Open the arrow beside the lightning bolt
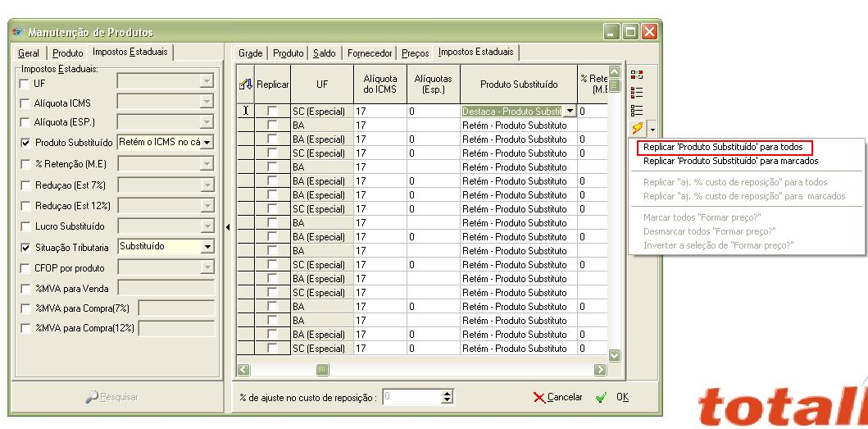Image resolution: width=868 pixels, height=429 pixels. point(652,130)
